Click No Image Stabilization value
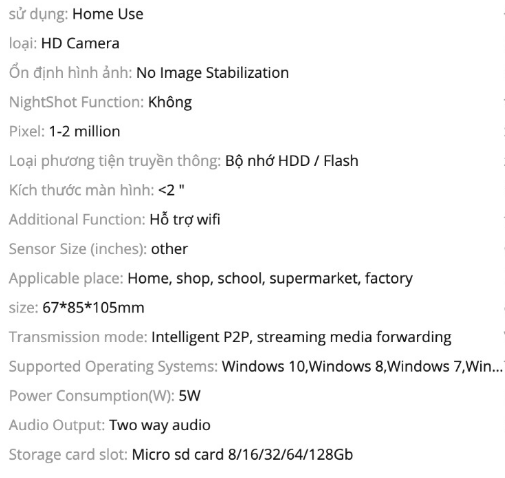The height and width of the screenshot is (478, 505). tap(212, 73)
